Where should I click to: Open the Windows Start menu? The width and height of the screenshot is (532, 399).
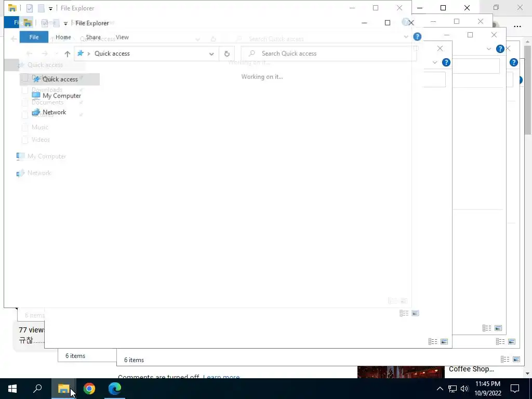[x=12, y=389]
